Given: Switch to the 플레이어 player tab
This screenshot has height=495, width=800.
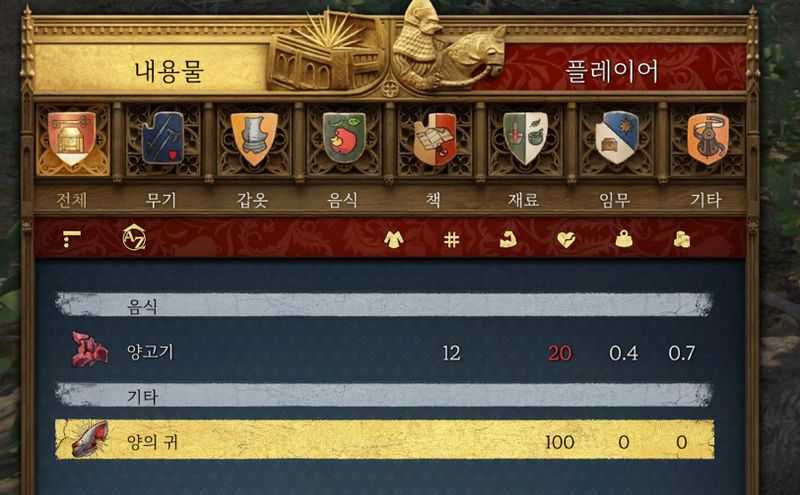Looking at the screenshot, I should tap(612, 71).
